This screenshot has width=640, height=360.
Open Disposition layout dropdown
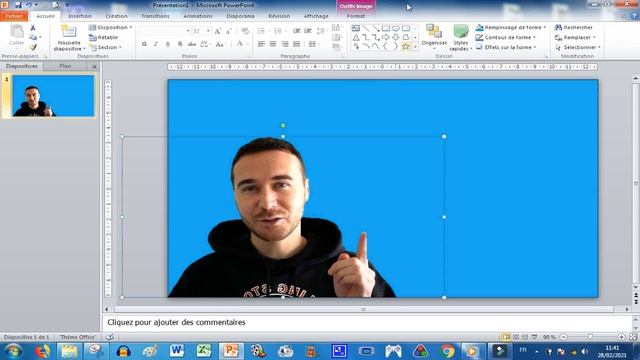click(x=111, y=27)
